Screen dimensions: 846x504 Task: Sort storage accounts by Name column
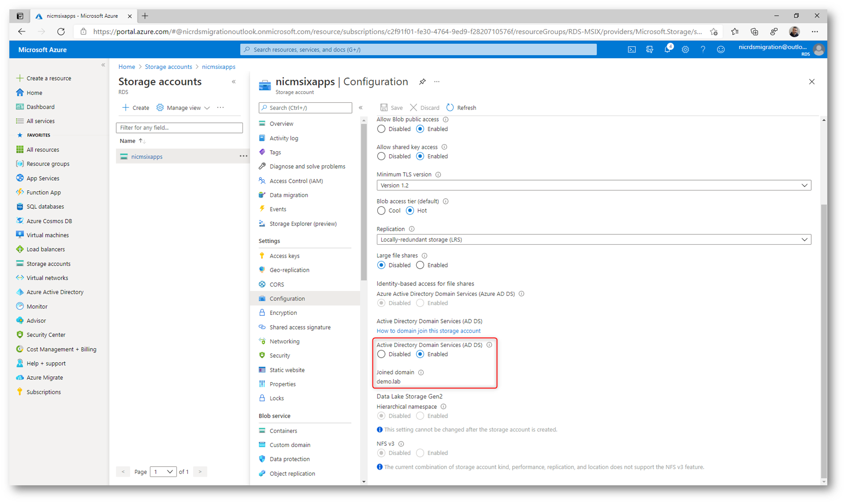click(x=133, y=141)
